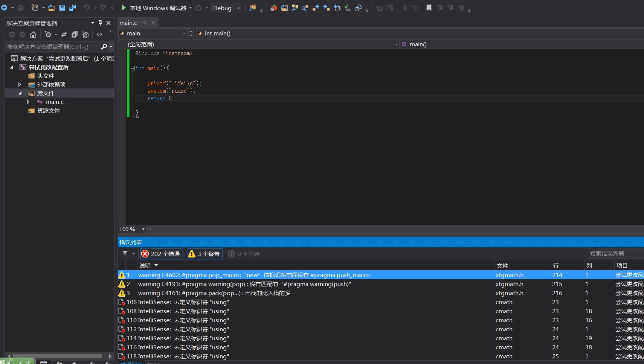Click the return 0; code line
Screen dimensions: 644x364
click(161, 98)
